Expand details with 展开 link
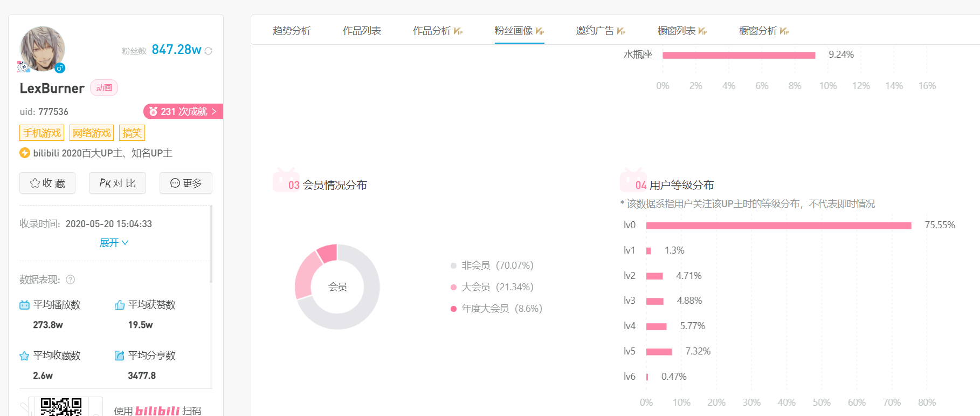Image resolution: width=980 pixels, height=416 pixels. tap(114, 243)
